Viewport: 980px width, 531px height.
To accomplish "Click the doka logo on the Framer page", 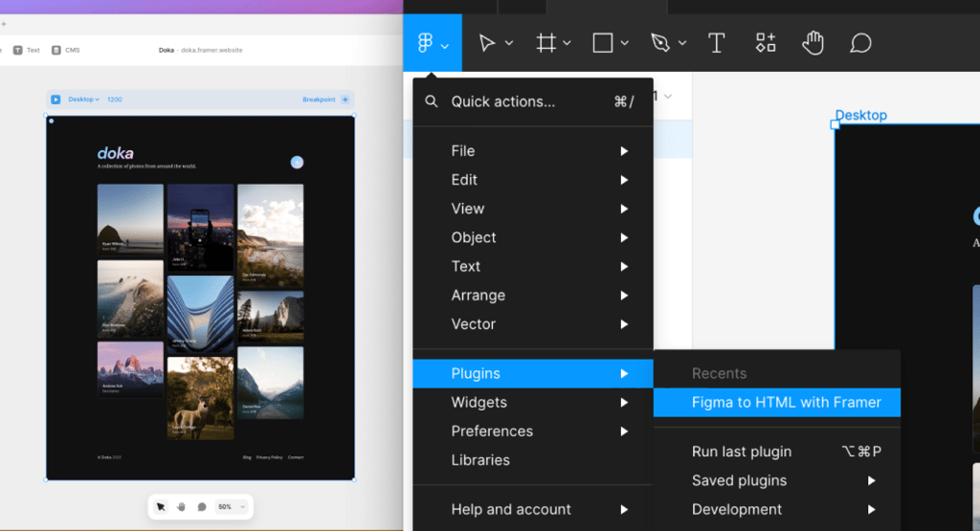I will pyautogui.click(x=115, y=153).
